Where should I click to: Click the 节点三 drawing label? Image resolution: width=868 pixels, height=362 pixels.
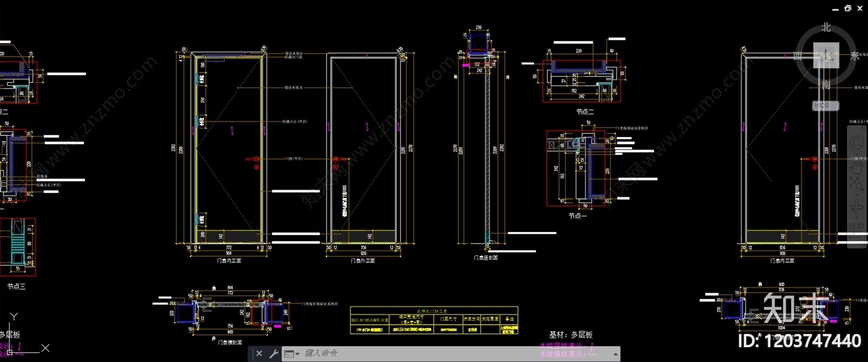tap(16, 286)
